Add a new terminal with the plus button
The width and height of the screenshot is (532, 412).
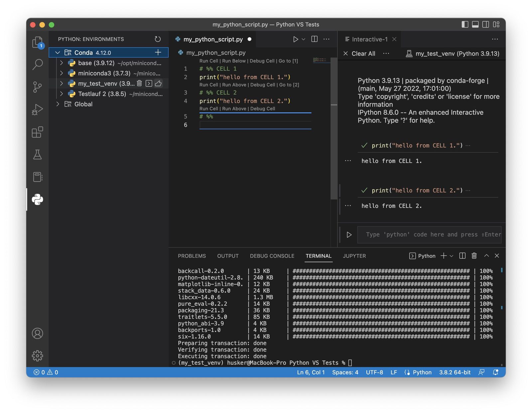444,256
